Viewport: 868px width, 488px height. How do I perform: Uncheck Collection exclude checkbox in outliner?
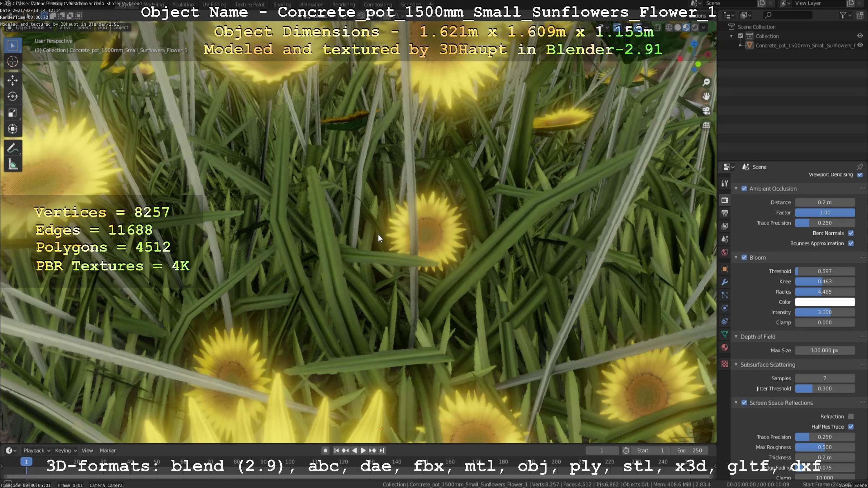(740, 36)
